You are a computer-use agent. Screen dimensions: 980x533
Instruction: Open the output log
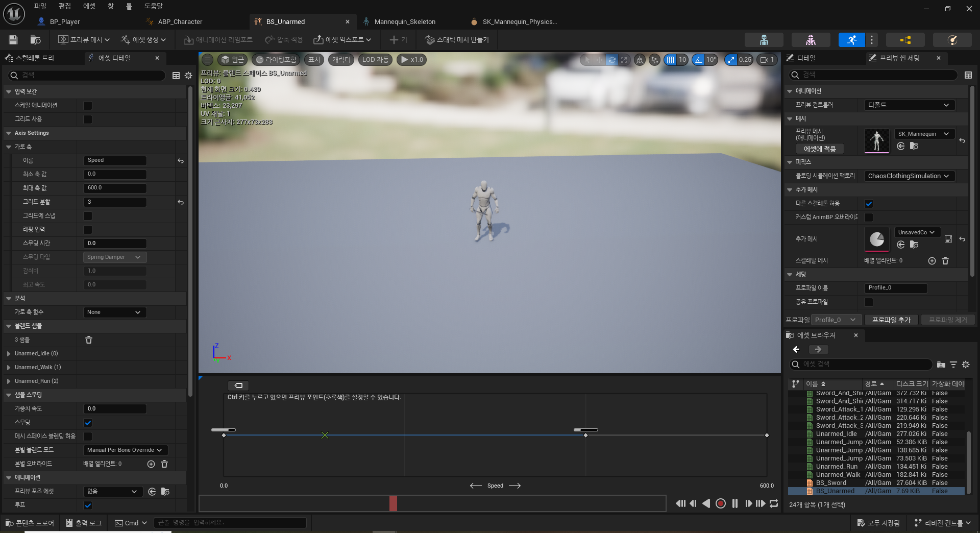(x=84, y=523)
